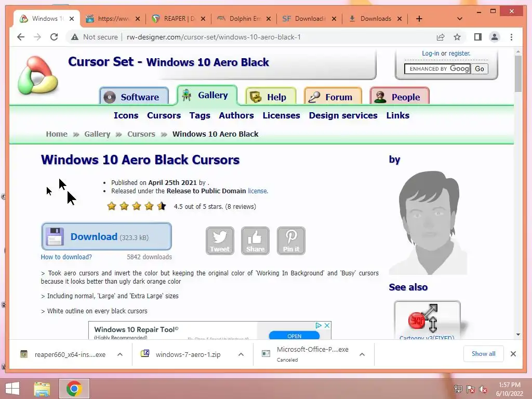Expand options for Microsoft-Office canceled download
This screenshot has height=399, width=532.
[362, 354]
